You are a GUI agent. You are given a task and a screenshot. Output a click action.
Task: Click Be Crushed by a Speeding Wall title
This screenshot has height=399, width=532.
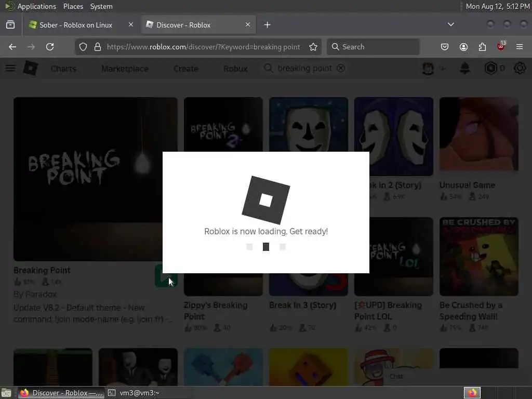[x=471, y=311]
